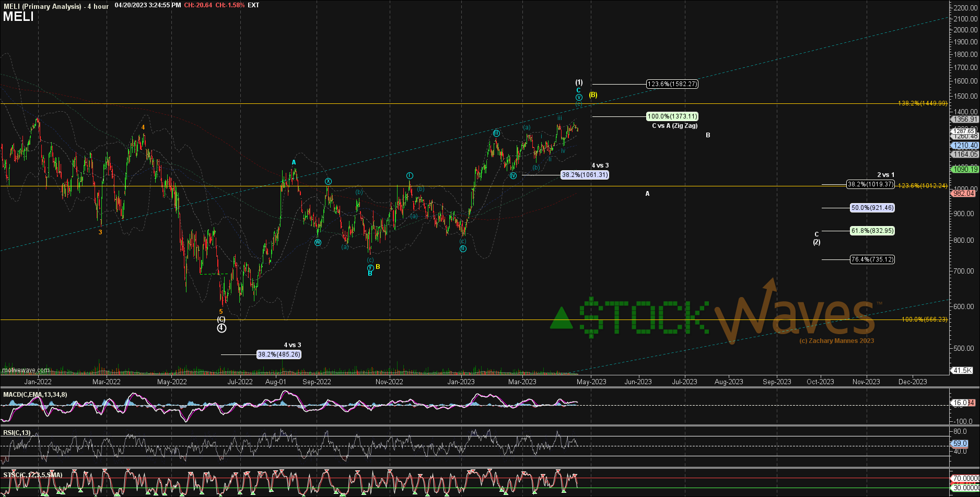Click the orange 123.6%(1012.24) level label

(923, 186)
